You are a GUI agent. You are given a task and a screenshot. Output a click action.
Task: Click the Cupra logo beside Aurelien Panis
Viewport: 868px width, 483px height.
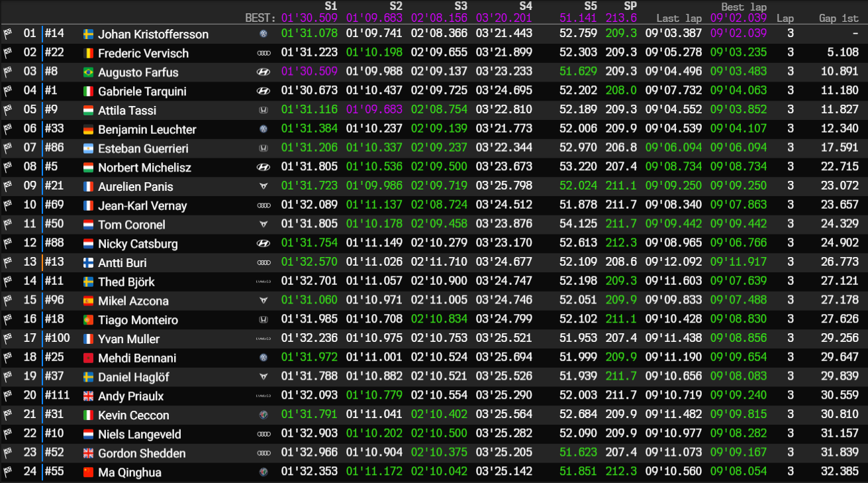point(264,187)
